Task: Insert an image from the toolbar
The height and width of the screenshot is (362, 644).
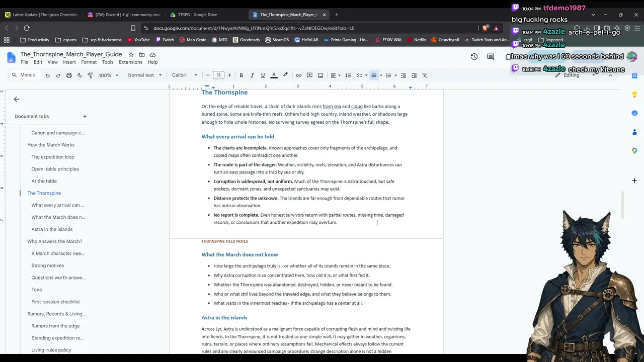Action: coord(320,75)
